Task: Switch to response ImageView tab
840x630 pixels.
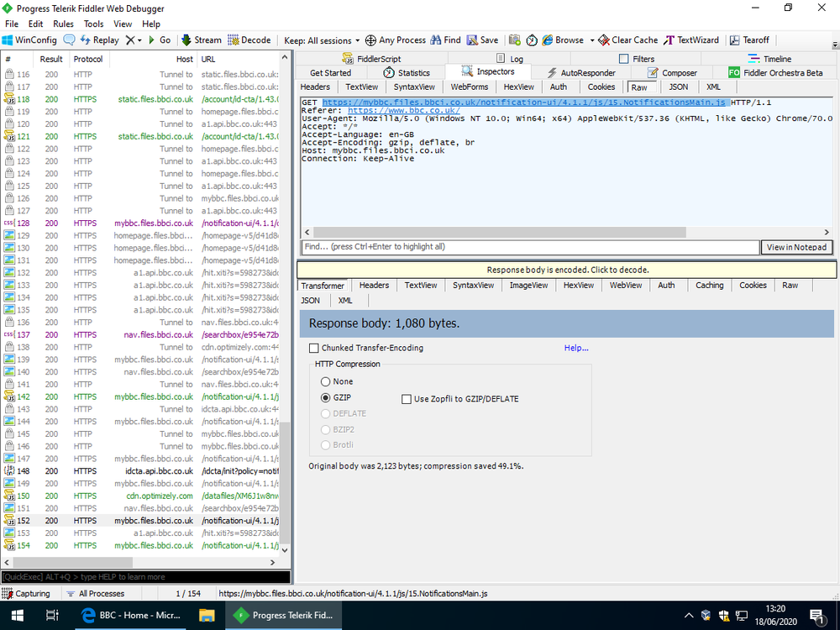Action: coord(528,286)
